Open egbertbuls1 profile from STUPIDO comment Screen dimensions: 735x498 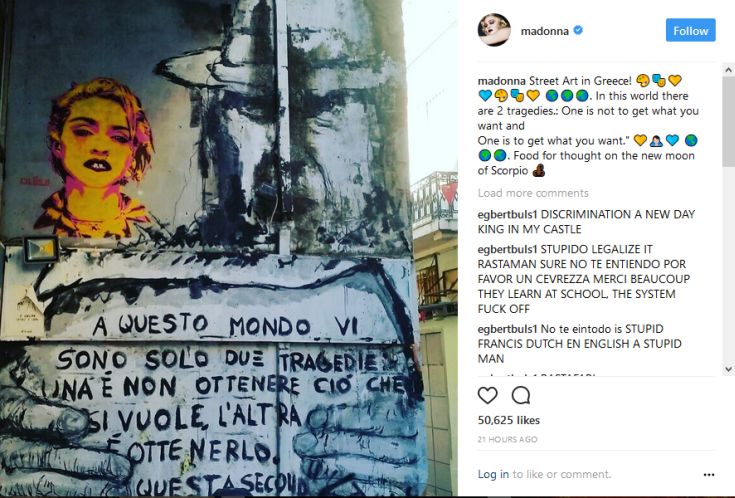pyautogui.click(x=507, y=249)
